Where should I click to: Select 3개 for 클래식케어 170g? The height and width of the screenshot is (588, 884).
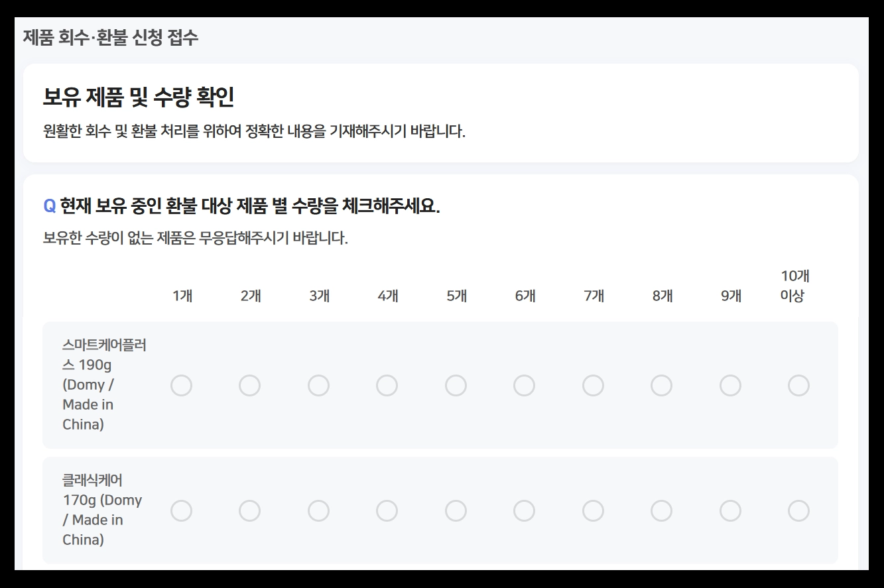click(x=318, y=510)
